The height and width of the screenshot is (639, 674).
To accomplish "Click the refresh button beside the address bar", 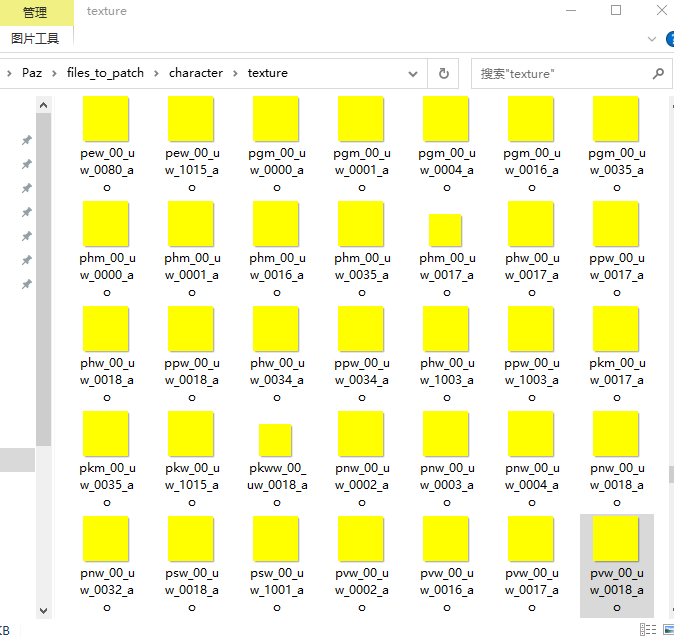I will tap(443, 73).
